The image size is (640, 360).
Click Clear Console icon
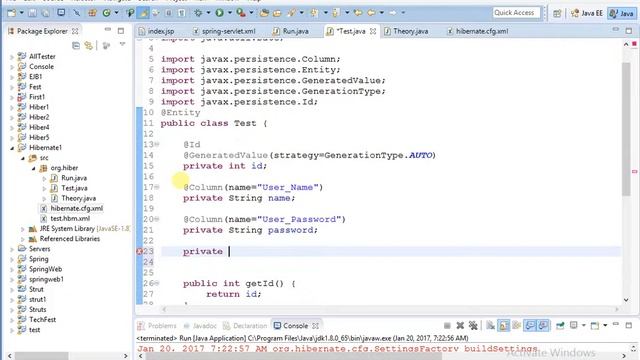[491, 326]
